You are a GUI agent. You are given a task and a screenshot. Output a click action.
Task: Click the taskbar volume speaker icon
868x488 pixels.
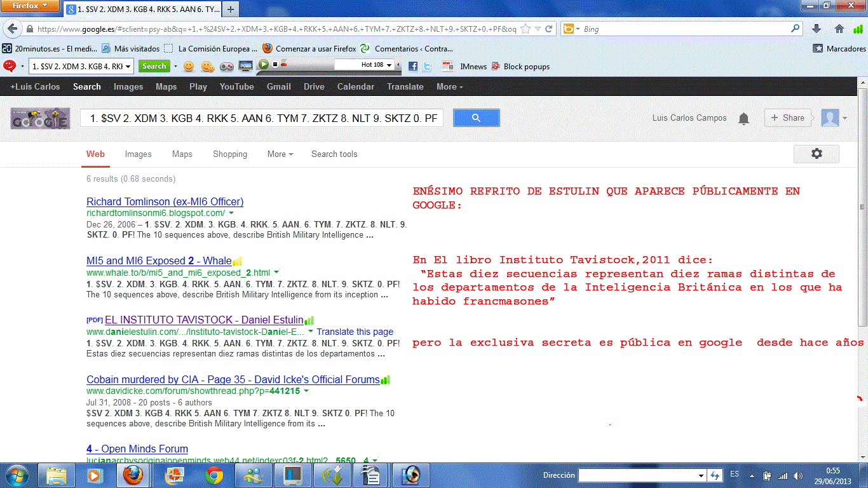pyautogui.click(x=797, y=475)
